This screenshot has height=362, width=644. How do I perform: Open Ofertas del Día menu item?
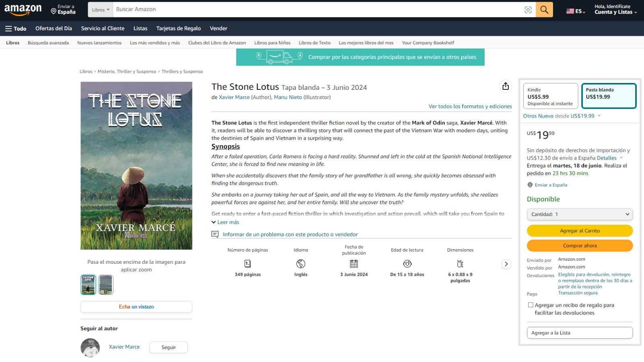pyautogui.click(x=54, y=29)
